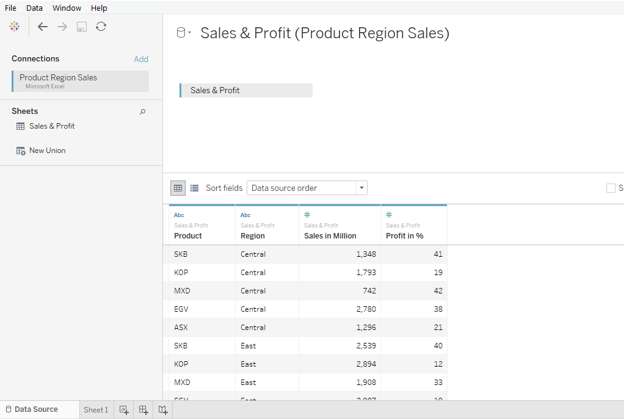Image resolution: width=625 pixels, height=419 pixels.
Task: Change Profit in % number type icon
Action: coord(389,215)
